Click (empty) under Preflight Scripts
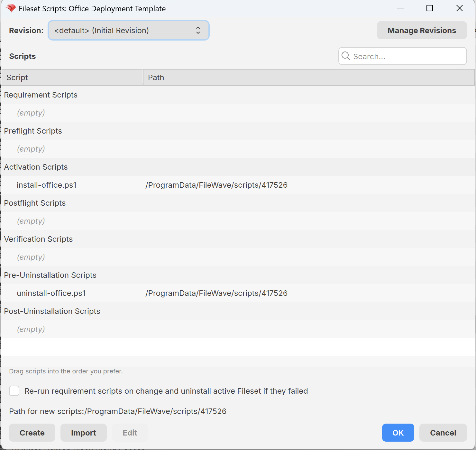 pos(31,149)
